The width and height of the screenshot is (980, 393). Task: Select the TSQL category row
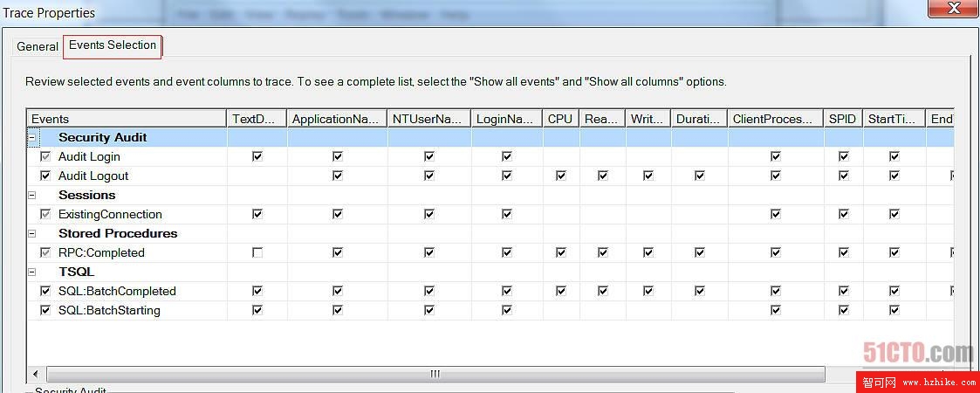tap(490, 272)
